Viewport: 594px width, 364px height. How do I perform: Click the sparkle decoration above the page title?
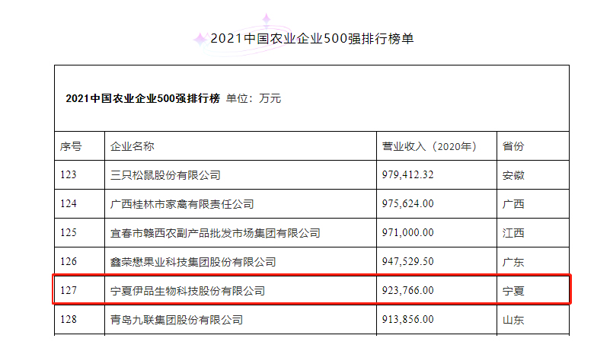267,19
